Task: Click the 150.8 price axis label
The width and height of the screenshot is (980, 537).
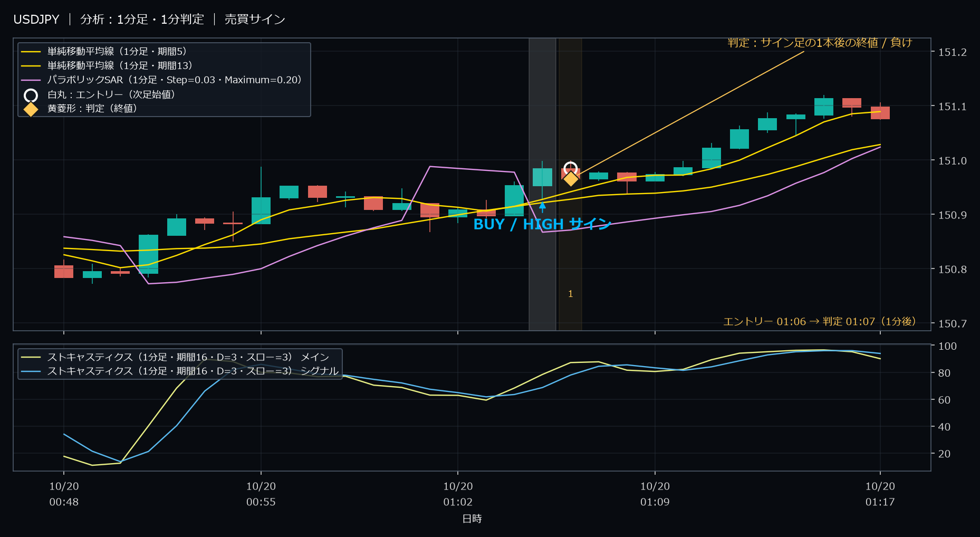Action: coord(953,270)
